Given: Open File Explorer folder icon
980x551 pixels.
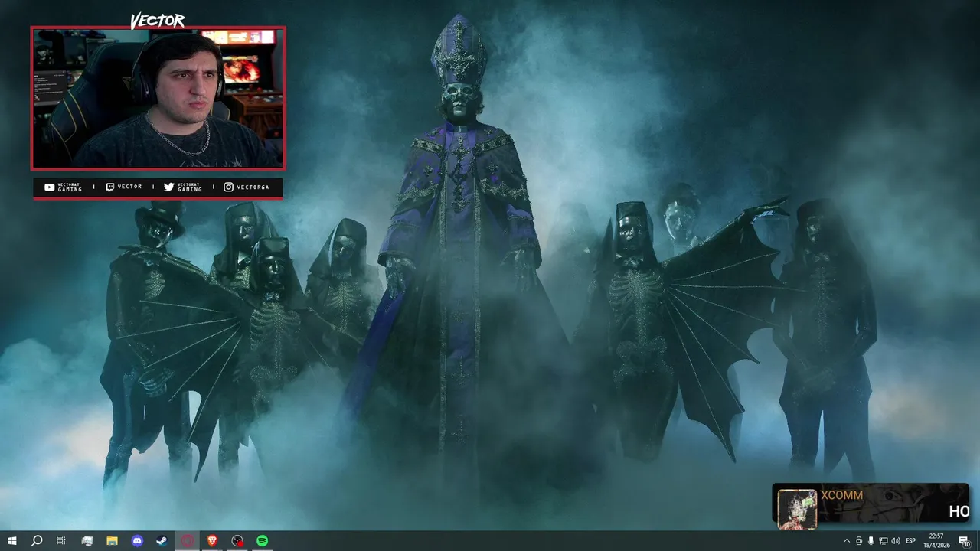Looking at the screenshot, I should click(112, 541).
